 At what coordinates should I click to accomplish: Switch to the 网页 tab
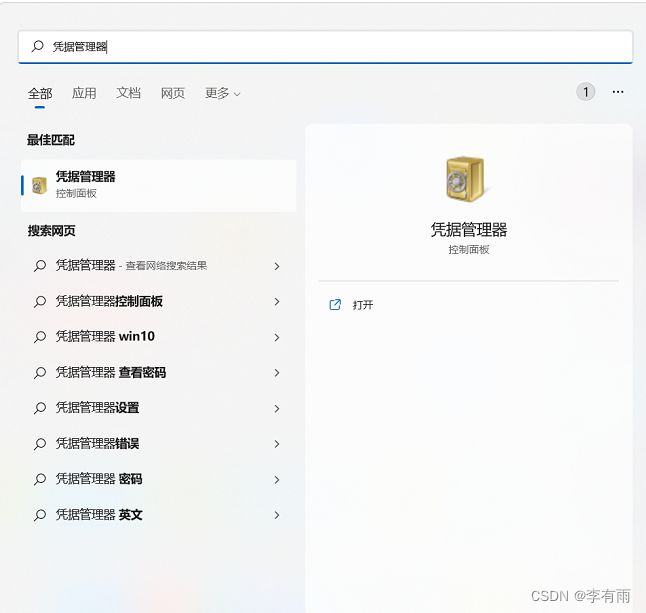[173, 94]
